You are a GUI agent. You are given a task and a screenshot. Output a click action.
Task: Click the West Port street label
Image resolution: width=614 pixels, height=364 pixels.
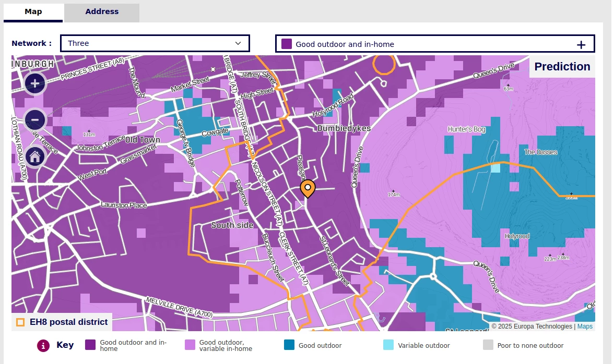(x=92, y=174)
